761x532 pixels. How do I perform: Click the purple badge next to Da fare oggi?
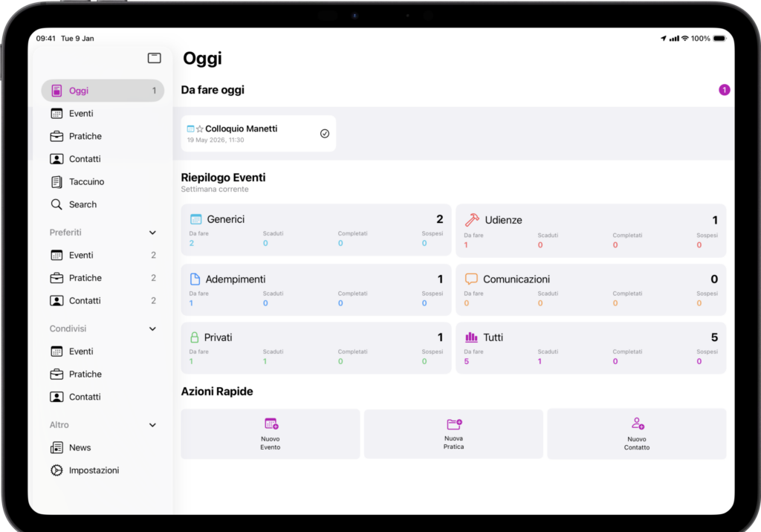[x=724, y=90]
